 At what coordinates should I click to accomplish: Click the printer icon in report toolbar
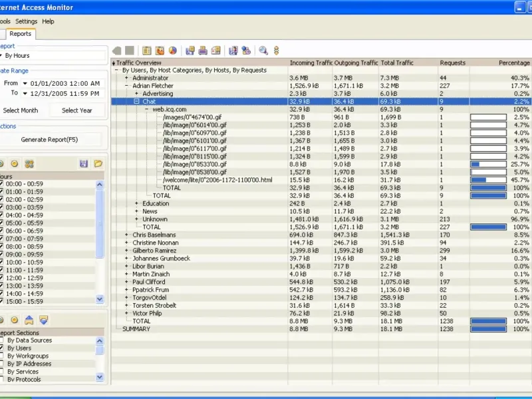point(203,50)
